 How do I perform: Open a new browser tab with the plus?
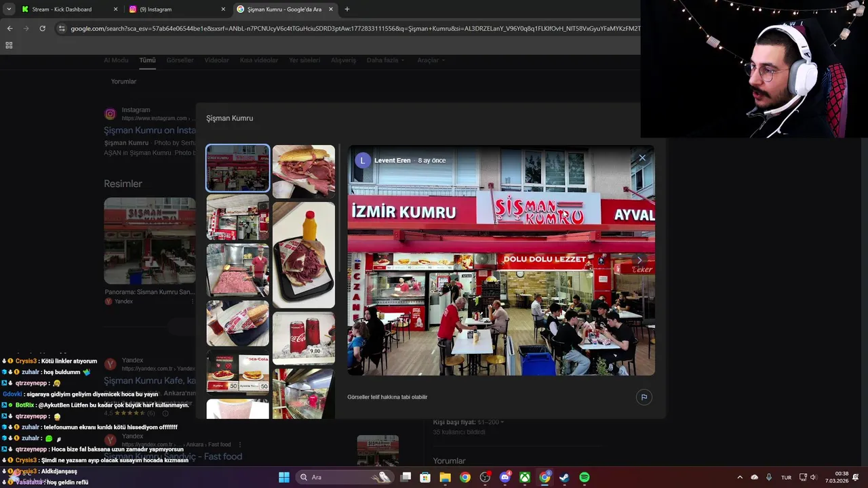[x=347, y=9]
